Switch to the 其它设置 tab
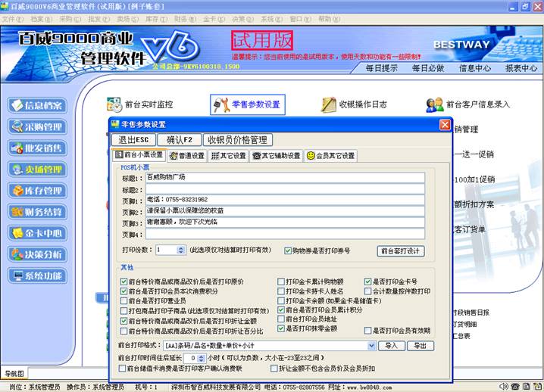Screen dimensions: 544x392 (x=228, y=156)
